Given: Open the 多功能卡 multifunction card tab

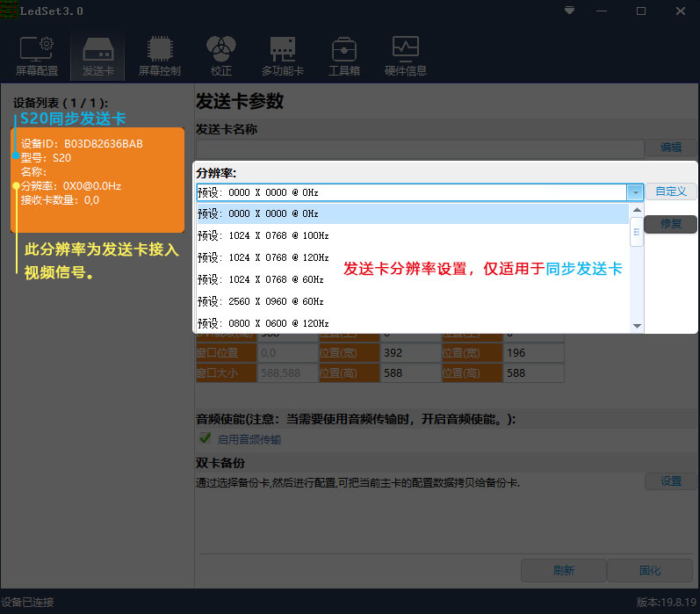Looking at the screenshot, I should [x=283, y=57].
